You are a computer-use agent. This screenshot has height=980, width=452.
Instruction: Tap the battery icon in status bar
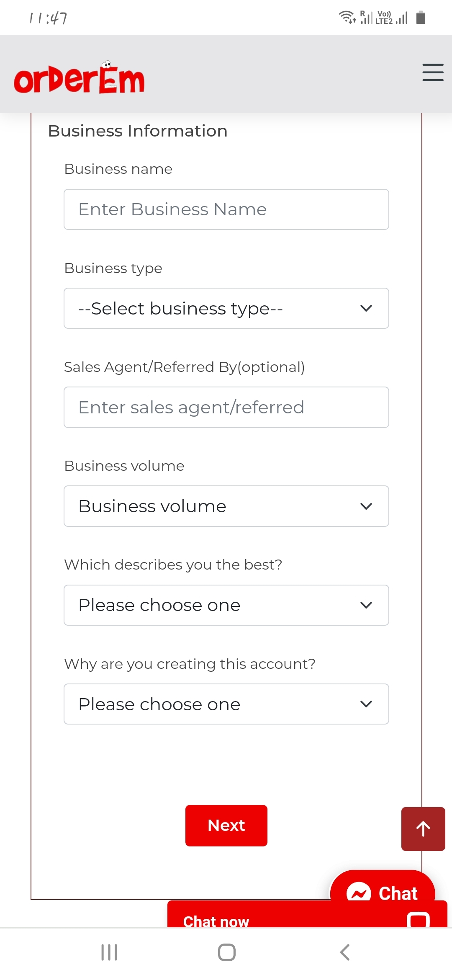(421, 18)
